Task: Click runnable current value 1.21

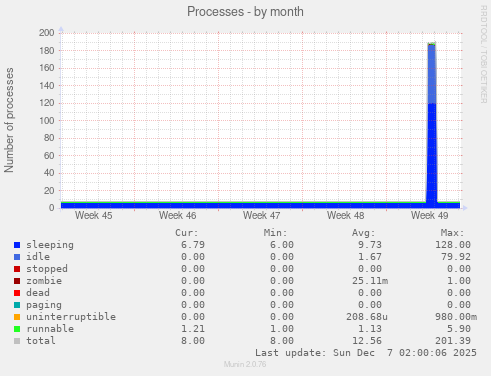Action: [193, 329]
